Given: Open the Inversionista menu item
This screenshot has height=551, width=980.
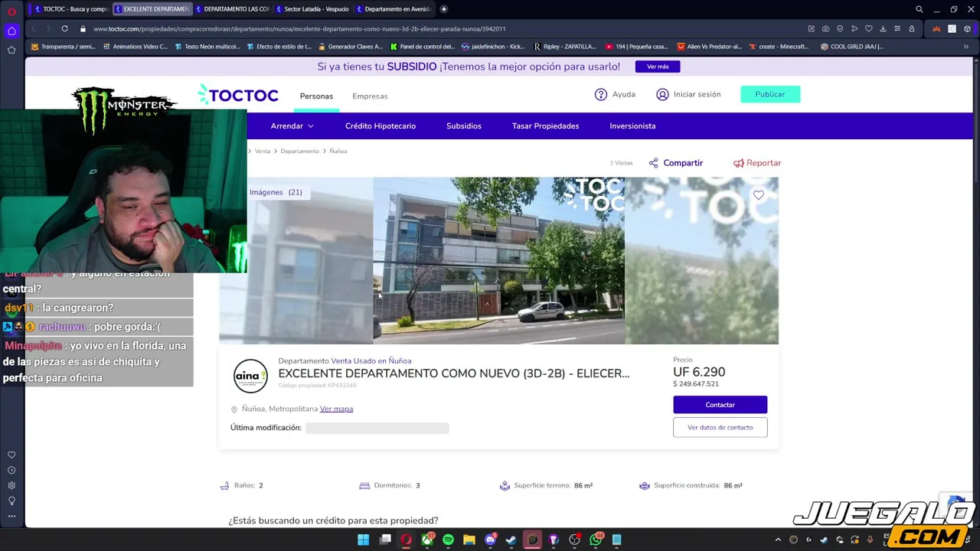Looking at the screenshot, I should 632,126.
